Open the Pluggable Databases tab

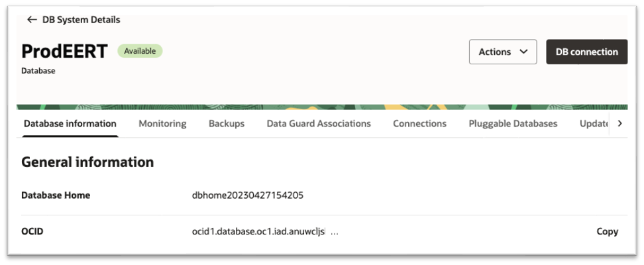click(513, 124)
